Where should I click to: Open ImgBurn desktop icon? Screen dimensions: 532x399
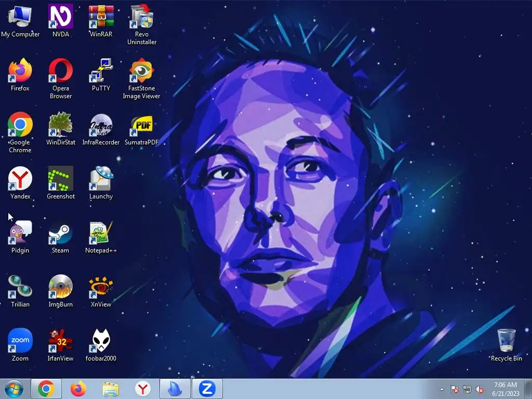[x=60, y=291]
